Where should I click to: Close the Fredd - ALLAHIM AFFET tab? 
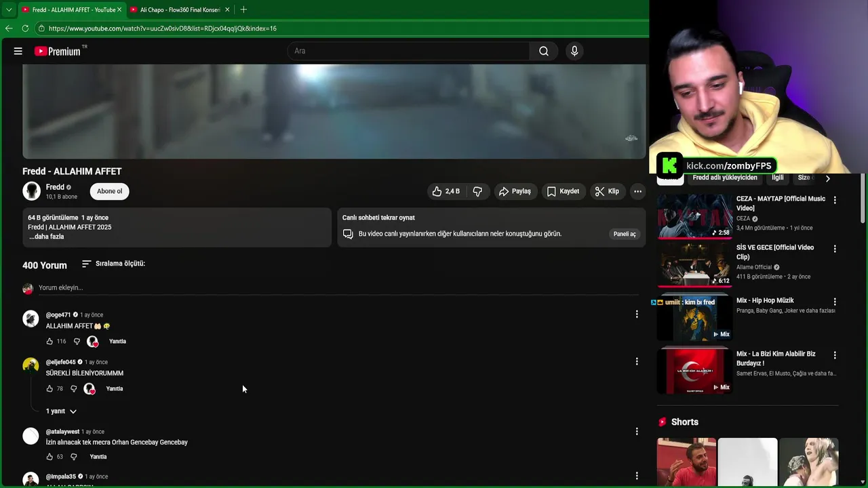coord(119,9)
